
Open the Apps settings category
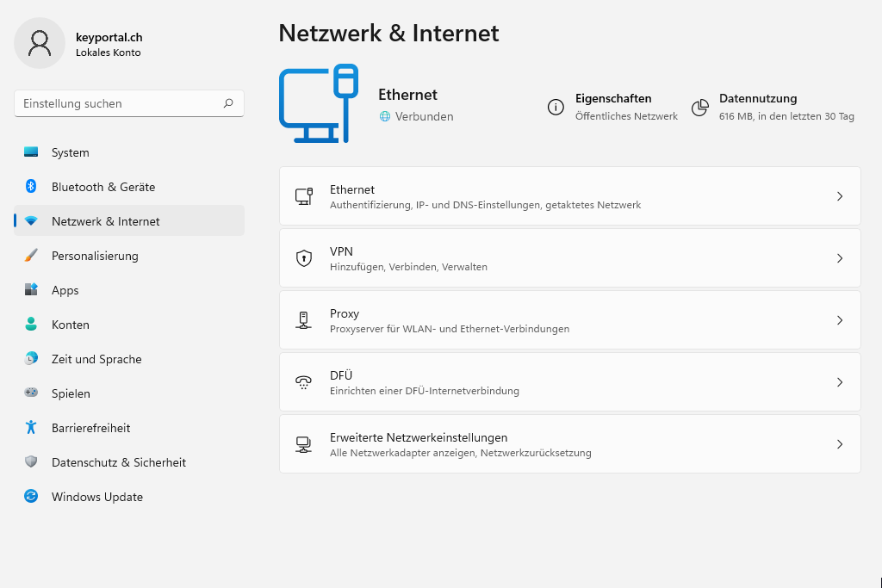tap(65, 290)
